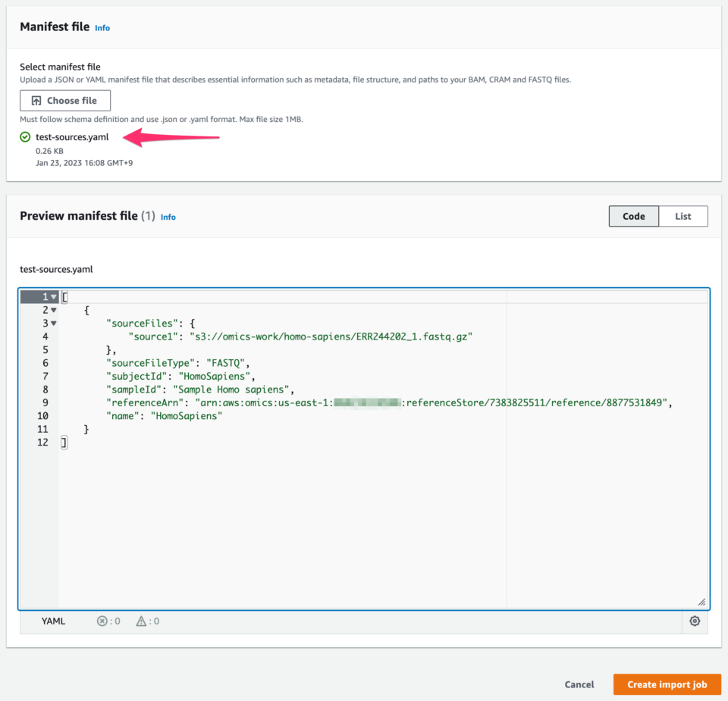Select the Code preview tab
This screenshot has height=701, width=728.
pos(633,216)
